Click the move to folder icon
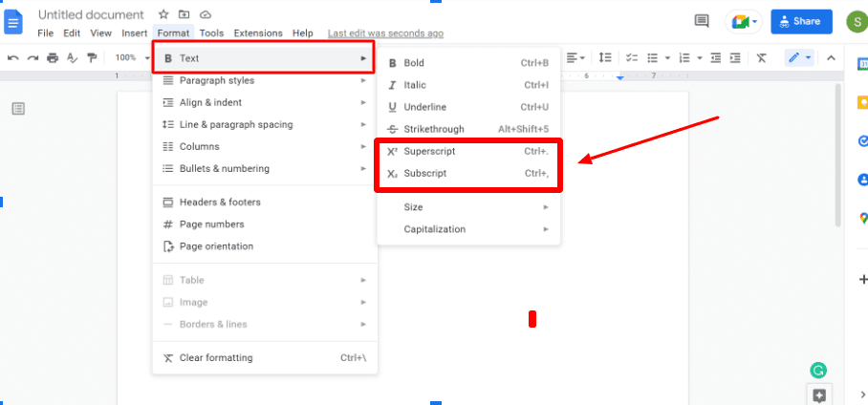 184,15
